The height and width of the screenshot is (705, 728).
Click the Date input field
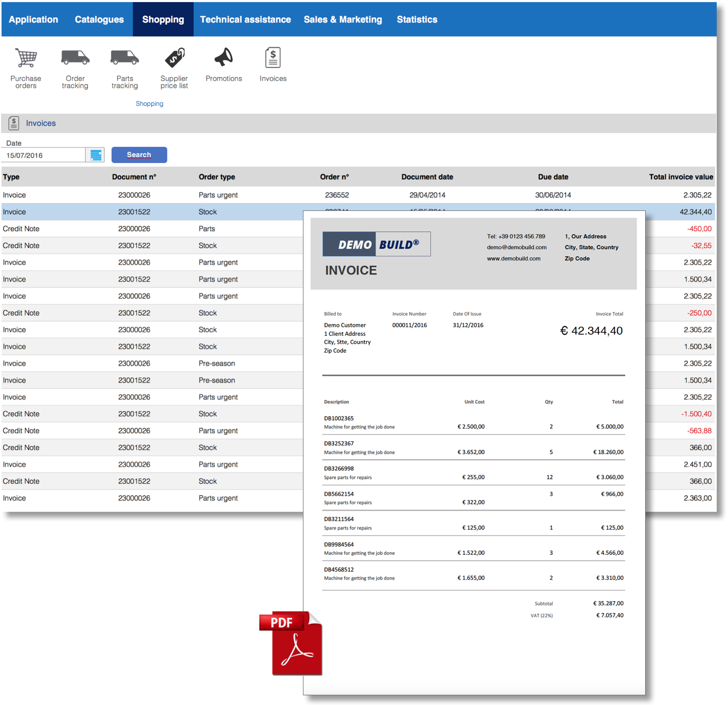44,156
